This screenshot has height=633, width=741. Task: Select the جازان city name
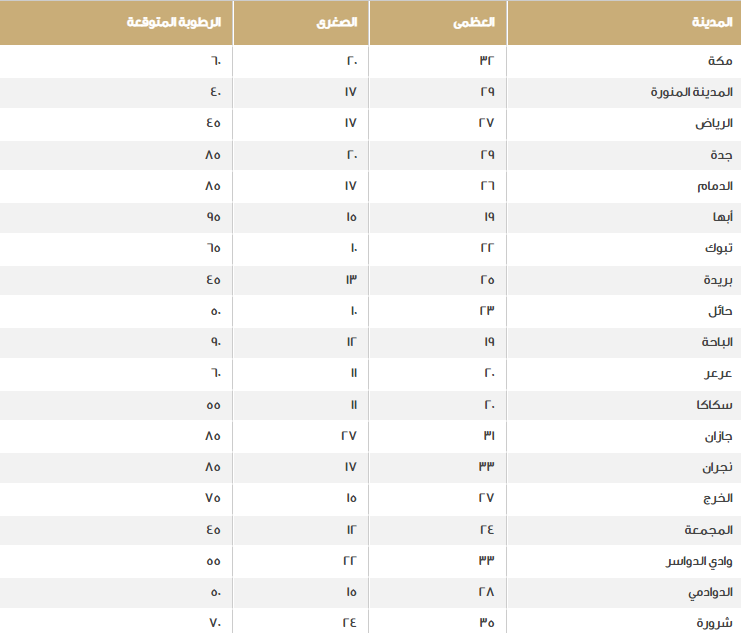tap(718, 436)
